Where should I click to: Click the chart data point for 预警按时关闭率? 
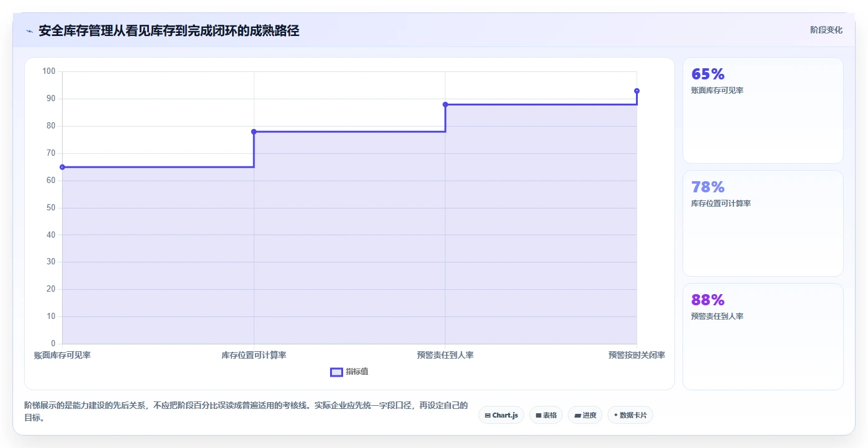(637, 91)
